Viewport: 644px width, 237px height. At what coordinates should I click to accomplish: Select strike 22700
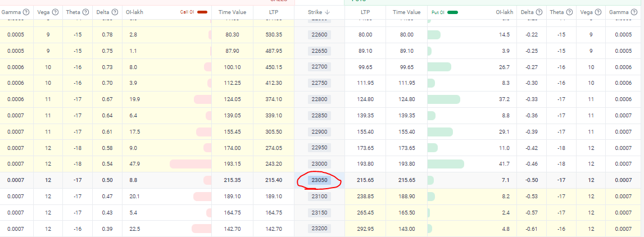pos(320,66)
